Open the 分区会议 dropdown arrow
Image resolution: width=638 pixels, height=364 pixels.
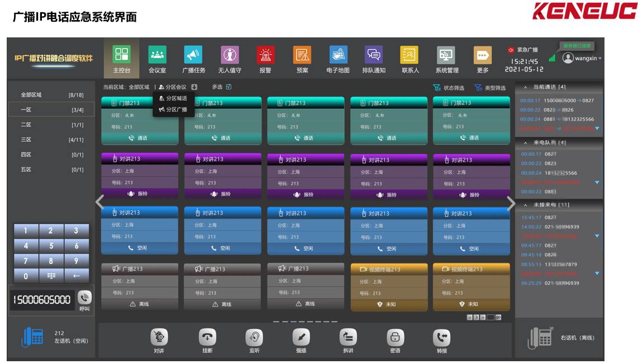[194, 87]
